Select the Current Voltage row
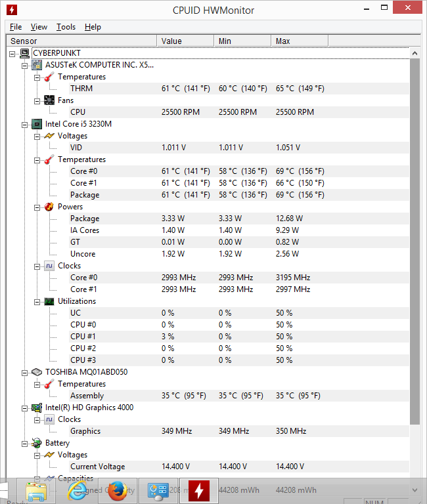Screen dimensions: 427x504 [238, 467]
